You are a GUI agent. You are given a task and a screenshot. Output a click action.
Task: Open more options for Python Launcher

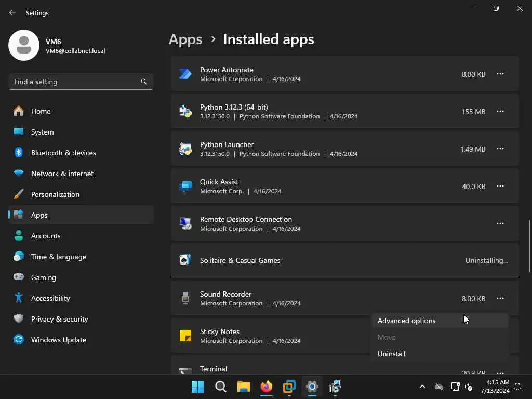click(x=500, y=149)
